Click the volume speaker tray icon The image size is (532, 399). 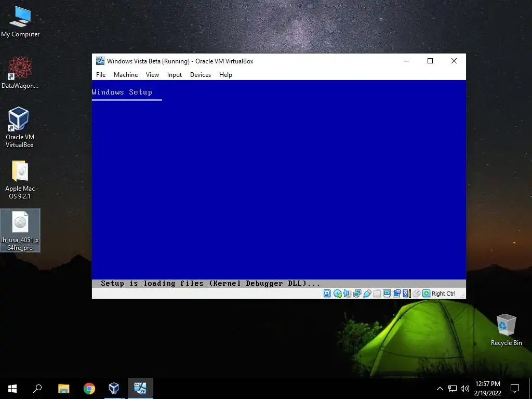pyautogui.click(x=465, y=389)
